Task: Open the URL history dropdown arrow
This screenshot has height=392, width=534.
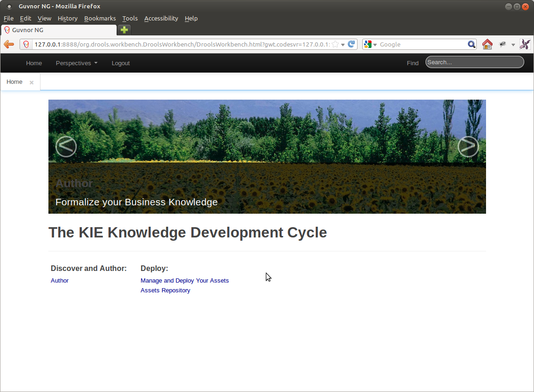Action: pyautogui.click(x=343, y=45)
